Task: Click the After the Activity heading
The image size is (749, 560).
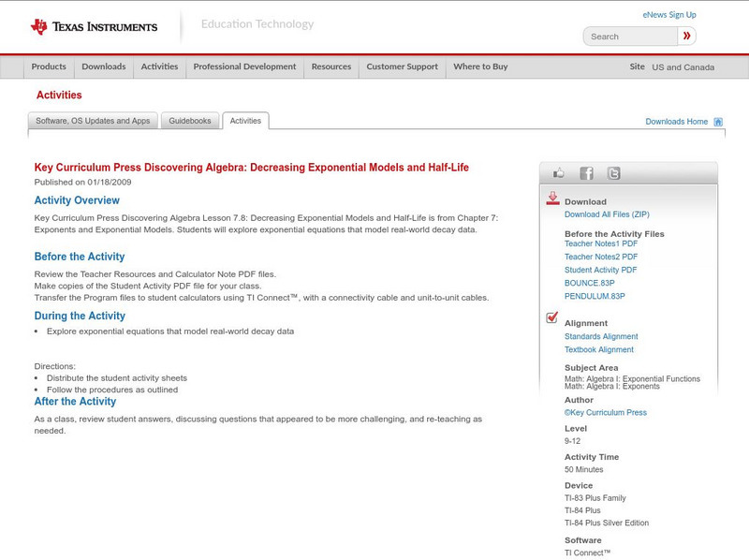Action: pyautogui.click(x=75, y=402)
